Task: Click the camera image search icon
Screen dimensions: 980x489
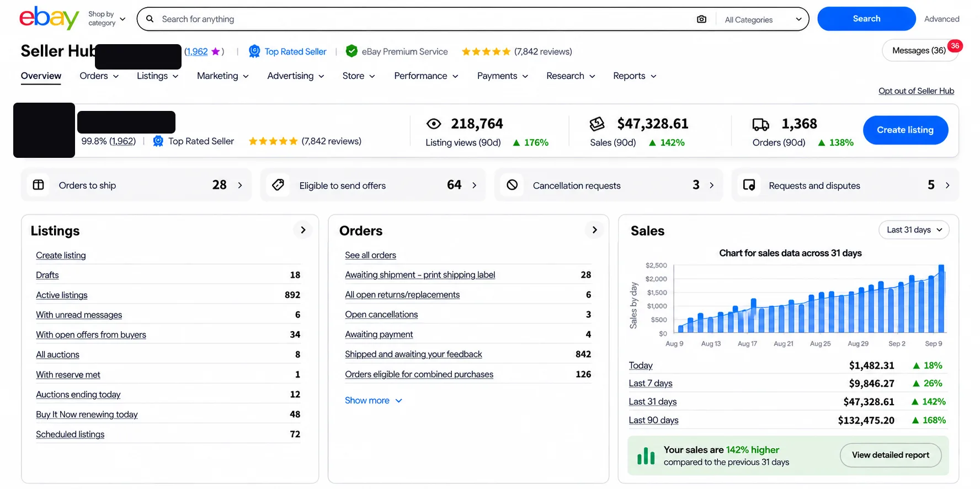Action: click(701, 19)
